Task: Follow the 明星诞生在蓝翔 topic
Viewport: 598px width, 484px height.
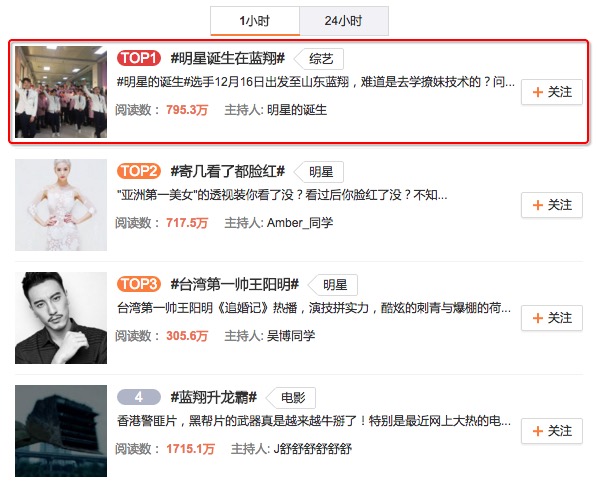Action: [x=551, y=92]
